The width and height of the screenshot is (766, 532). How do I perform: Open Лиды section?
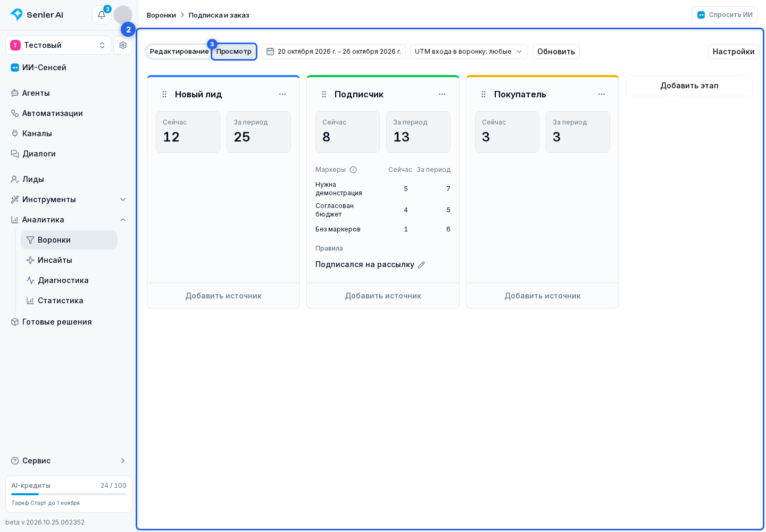pos(69,179)
